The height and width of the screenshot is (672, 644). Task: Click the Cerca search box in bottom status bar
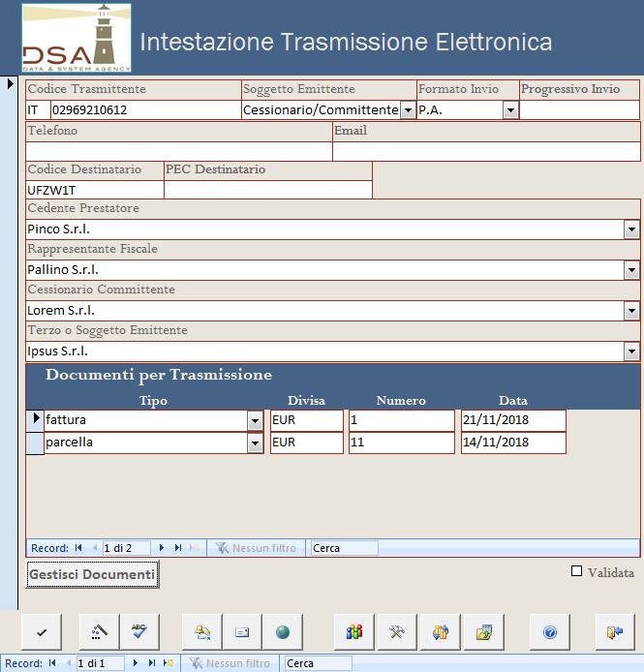[x=318, y=663]
